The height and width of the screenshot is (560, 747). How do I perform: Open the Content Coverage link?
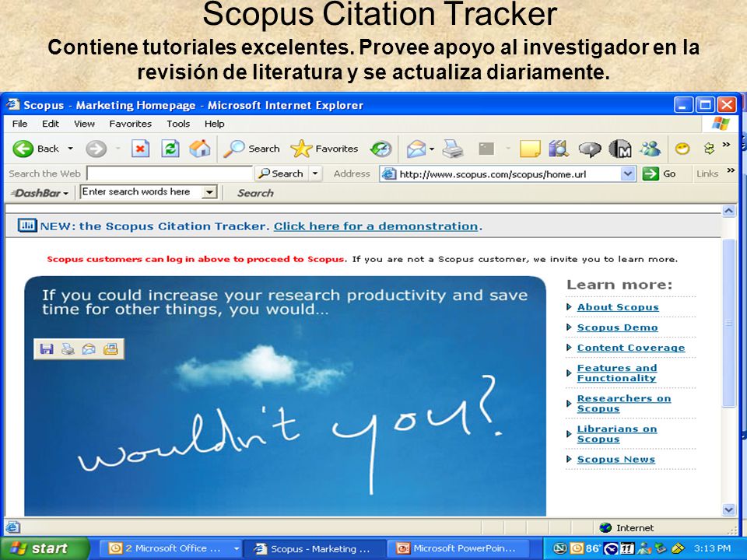pyautogui.click(x=631, y=348)
